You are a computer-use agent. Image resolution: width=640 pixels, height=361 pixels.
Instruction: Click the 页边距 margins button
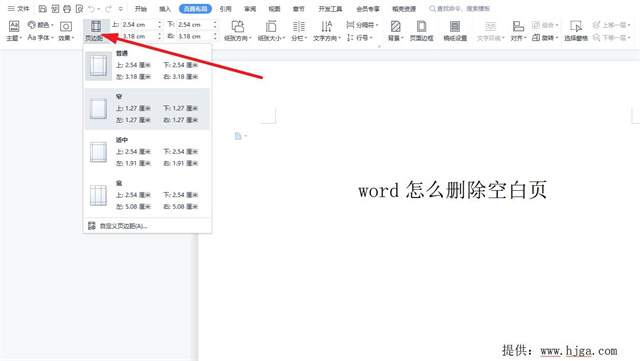[x=96, y=31]
